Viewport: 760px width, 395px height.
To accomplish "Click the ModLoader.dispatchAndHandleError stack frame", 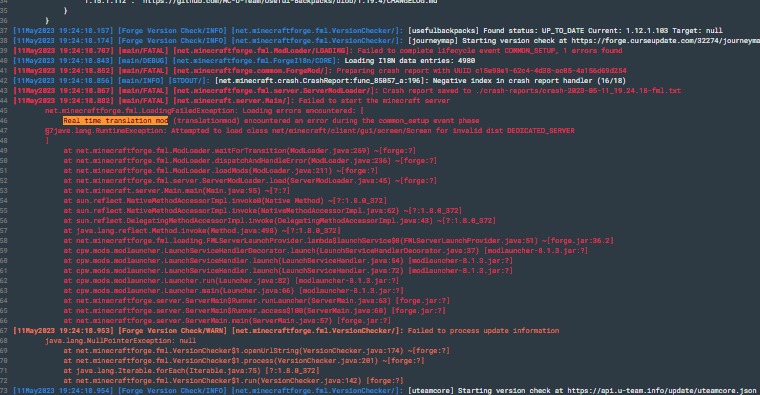I will click(x=250, y=161).
